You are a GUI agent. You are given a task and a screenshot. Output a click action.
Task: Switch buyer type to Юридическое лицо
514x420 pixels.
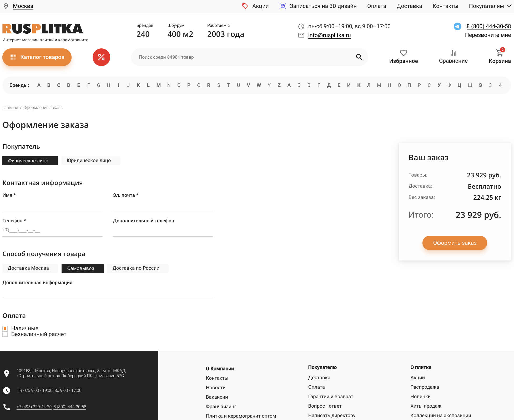coord(90,161)
